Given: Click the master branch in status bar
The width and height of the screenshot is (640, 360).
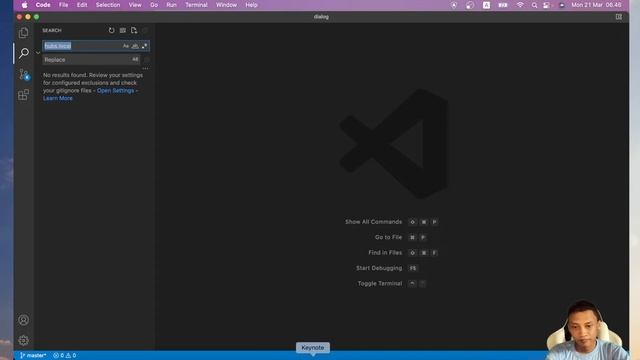Looking at the screenshot, I should tap(33, 356).
